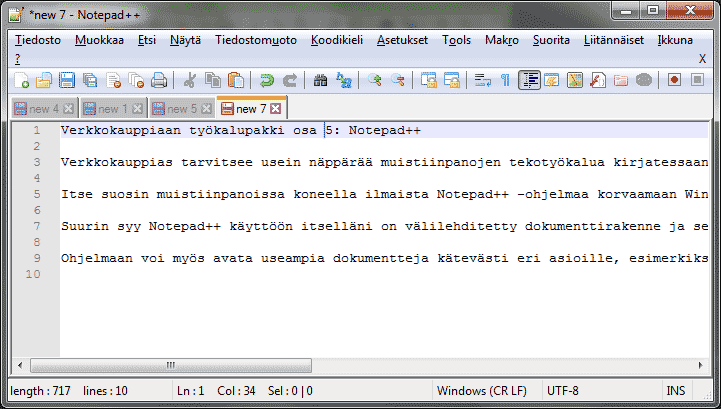
Task: Close the new 1 tab
Action: point(137,109)
